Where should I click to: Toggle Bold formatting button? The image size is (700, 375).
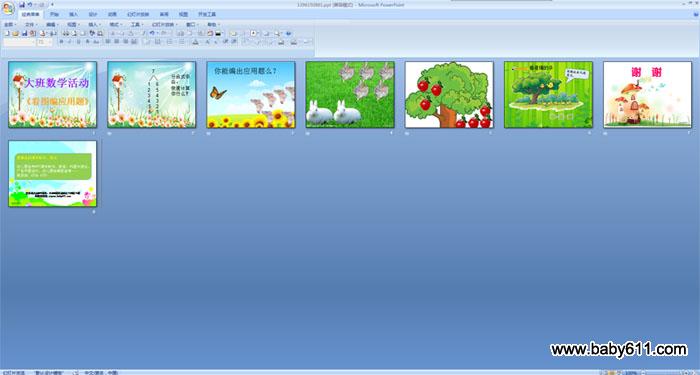(x=62, y=42)
